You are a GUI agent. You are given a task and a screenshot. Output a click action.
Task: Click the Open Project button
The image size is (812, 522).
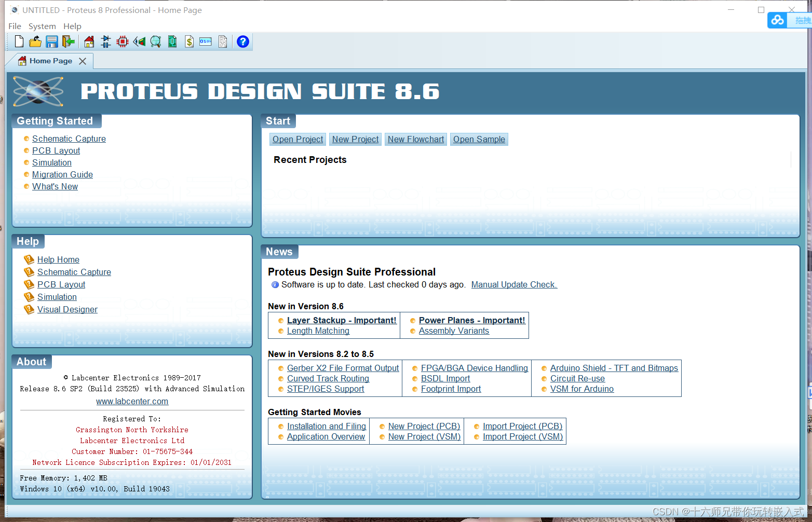[297, 139]
